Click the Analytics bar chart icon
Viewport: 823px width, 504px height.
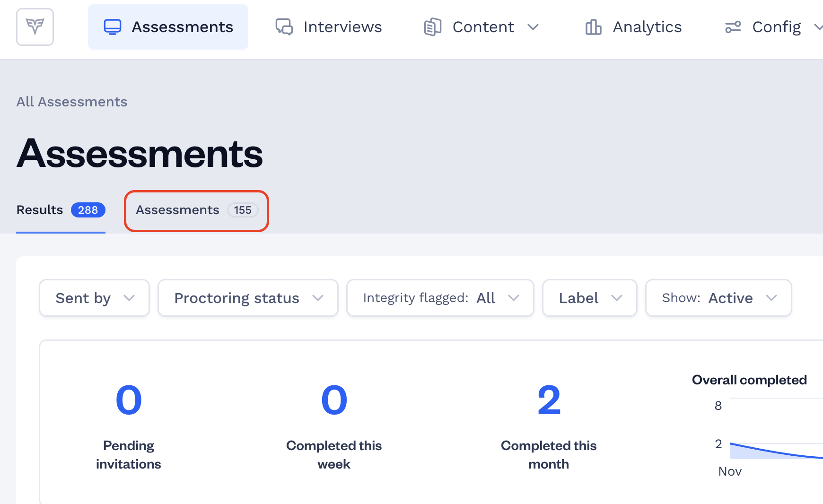pos(593,27)
